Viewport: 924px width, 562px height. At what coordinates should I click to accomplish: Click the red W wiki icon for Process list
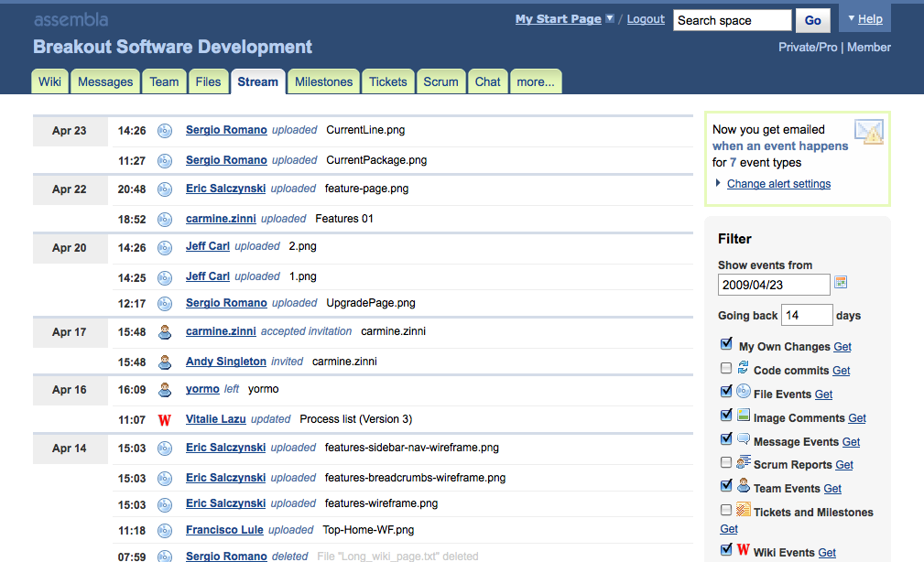165,420
